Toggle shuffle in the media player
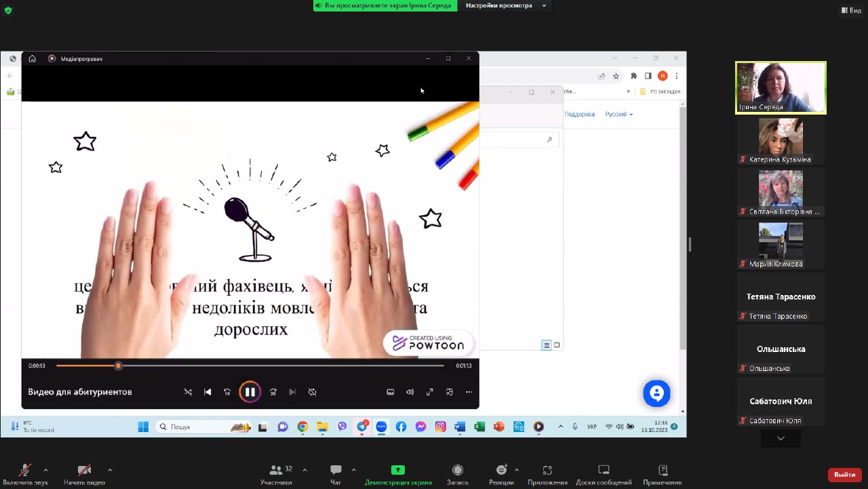The height and width of the screenshot is (489, 868). click(x=188, y=392)
